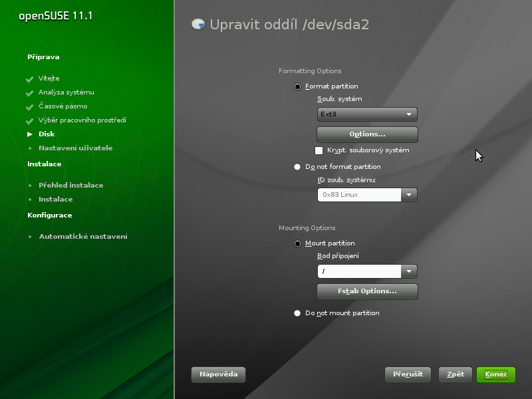
Task: Click Přehled instalace step text
Action: 71,186
